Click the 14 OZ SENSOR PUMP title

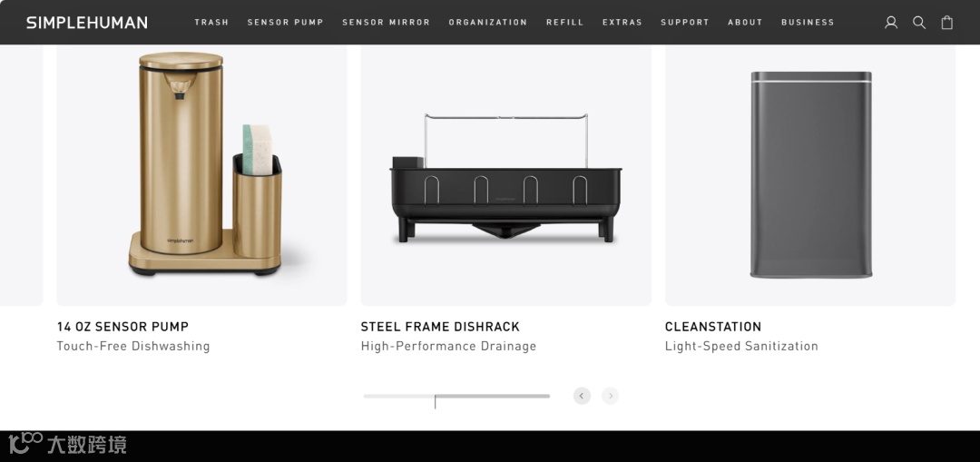click(x=122, y=327)
